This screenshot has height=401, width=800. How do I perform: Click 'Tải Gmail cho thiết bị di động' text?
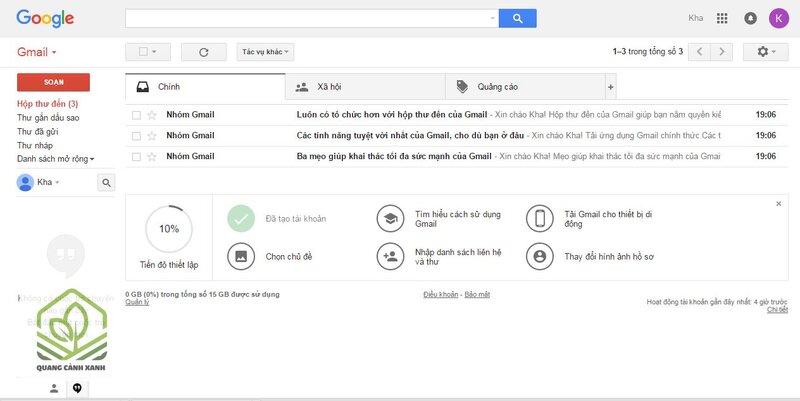(608, 219)
